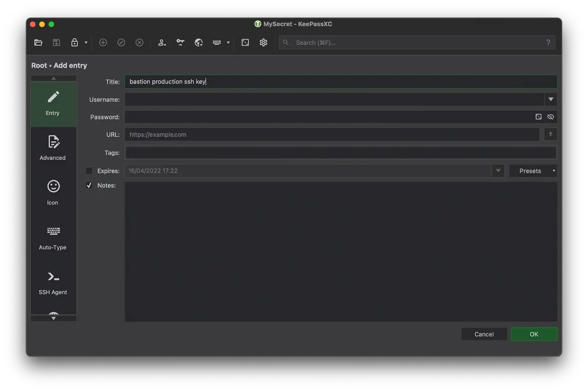This screenshot has width=588, height=391.
Task: Cancel creating the entry
Action: point(484,334)
